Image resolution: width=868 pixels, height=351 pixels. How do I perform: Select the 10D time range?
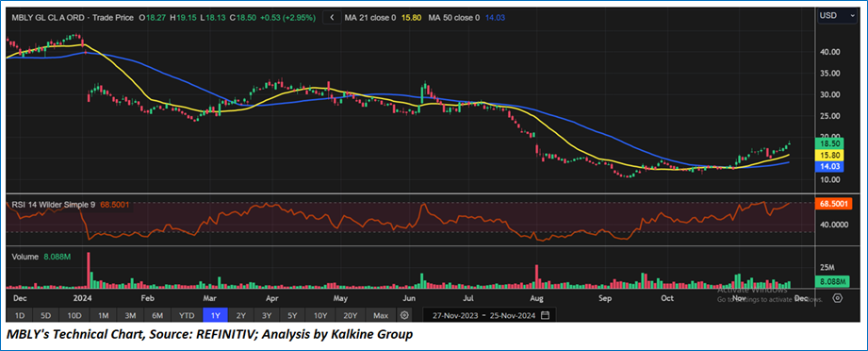(x=74, y=315)
